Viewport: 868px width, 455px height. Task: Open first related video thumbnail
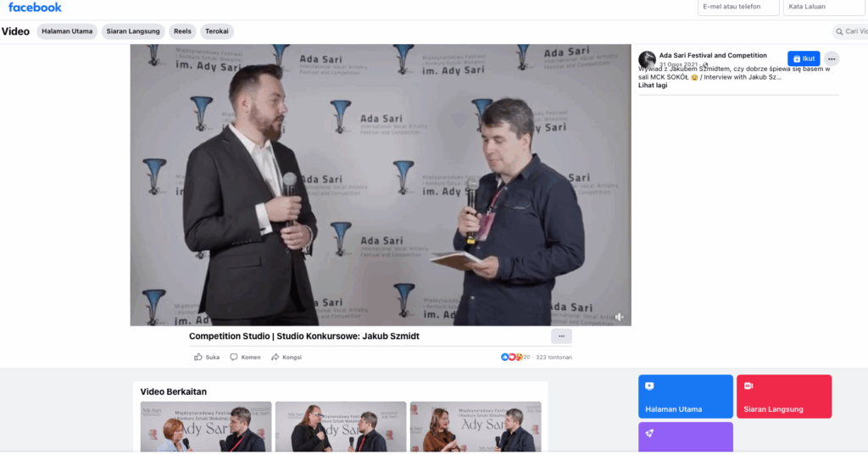pyautogui.click(x=205, y=426)
